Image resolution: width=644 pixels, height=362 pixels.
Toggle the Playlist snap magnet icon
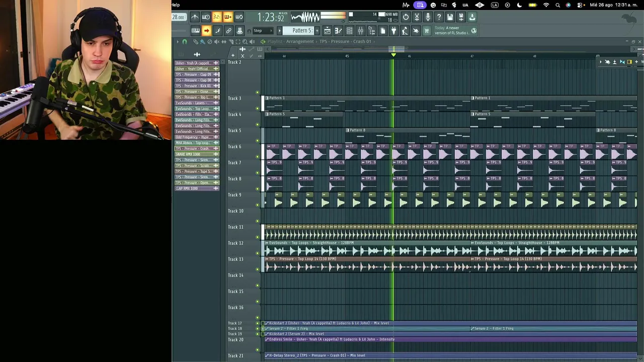pyautogui.click(x=185, y=42)
